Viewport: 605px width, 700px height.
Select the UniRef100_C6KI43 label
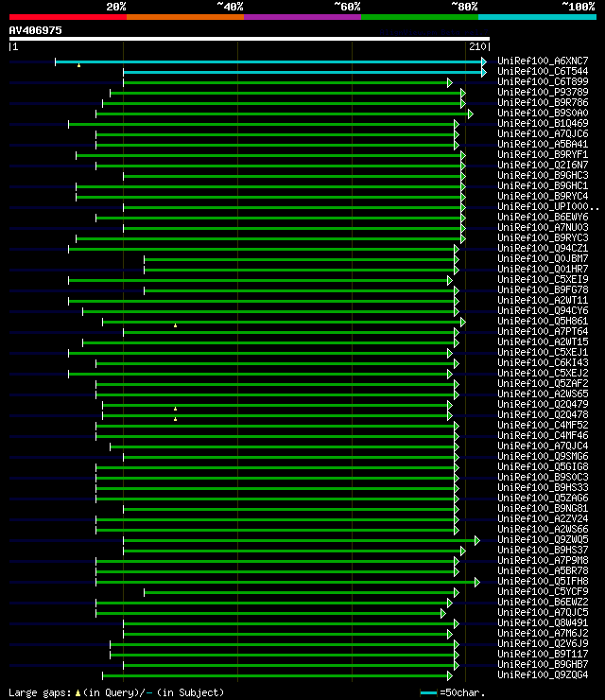(543, 362)
